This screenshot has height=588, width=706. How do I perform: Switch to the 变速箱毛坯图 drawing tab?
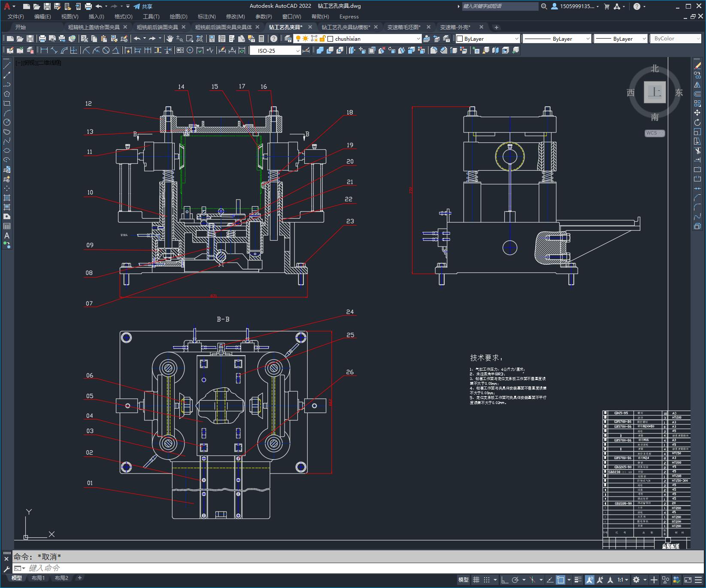point(404,27)
